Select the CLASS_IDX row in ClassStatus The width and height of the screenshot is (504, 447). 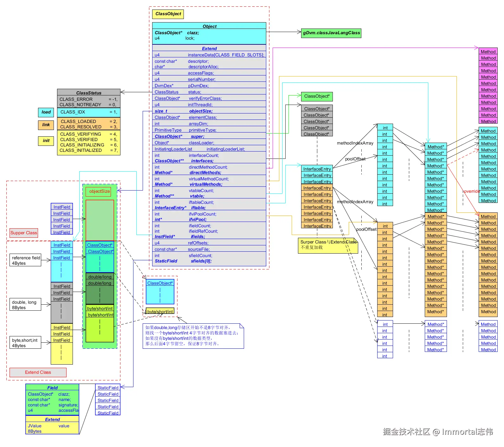pyautogui.click(x=89, y=112)
